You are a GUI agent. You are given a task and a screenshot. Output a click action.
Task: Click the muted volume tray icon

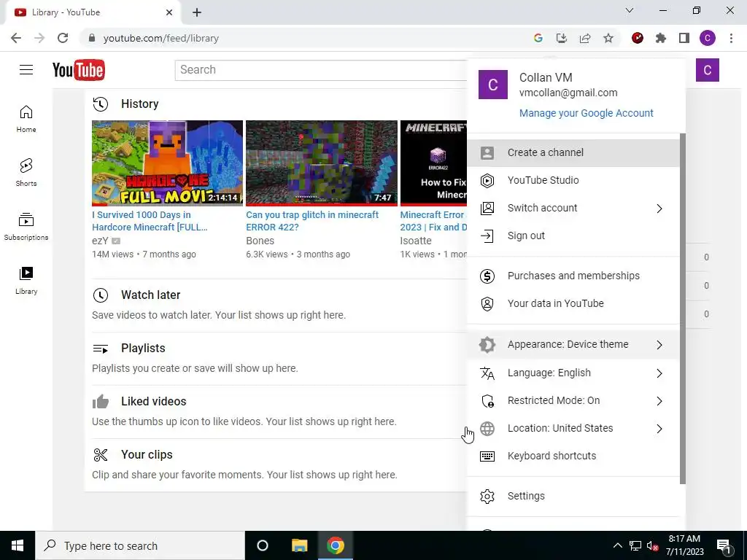pos(652,545)
